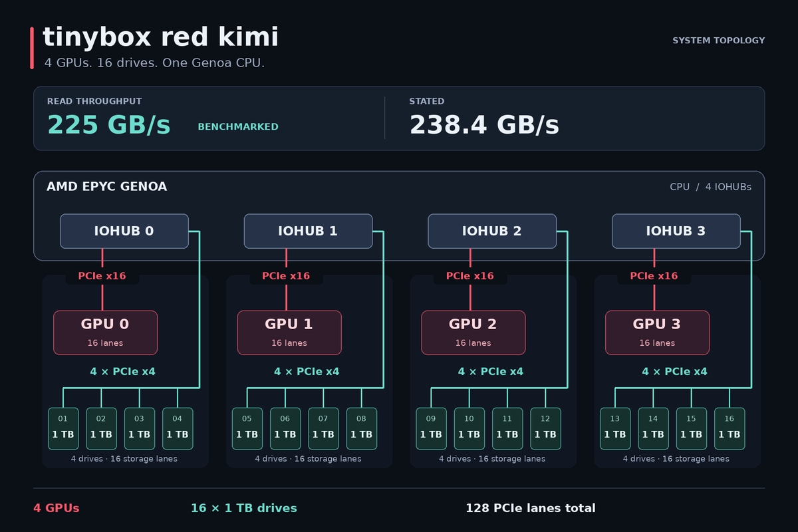Select drive 08 tile
Viewport: 798px width, 532px height.
[x=362, y=428]
